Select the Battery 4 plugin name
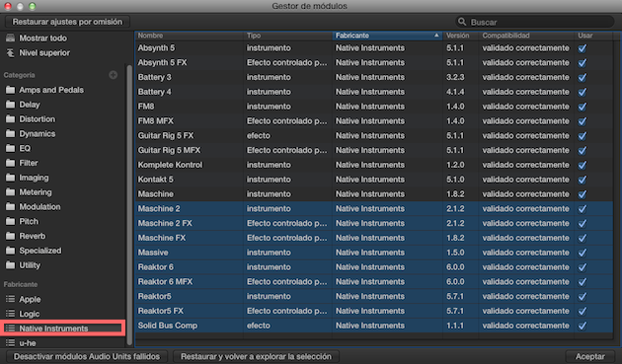Screen dimensions: 622x364 [x=154, y=92]
